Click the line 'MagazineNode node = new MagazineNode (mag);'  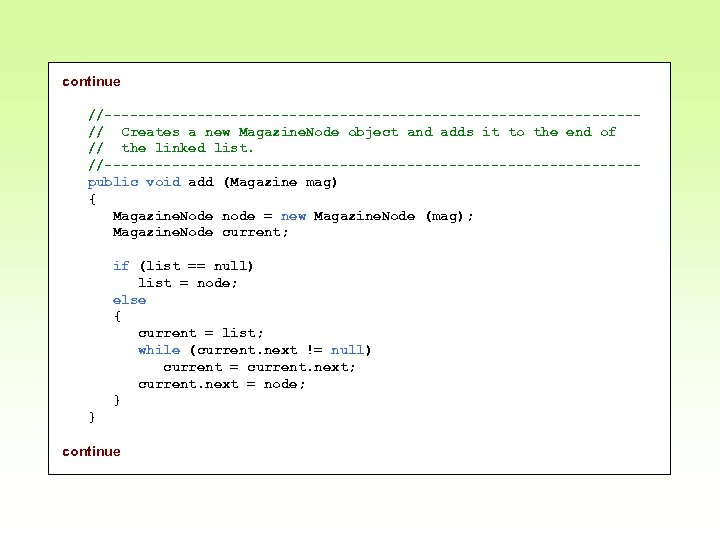coord(292,216)
